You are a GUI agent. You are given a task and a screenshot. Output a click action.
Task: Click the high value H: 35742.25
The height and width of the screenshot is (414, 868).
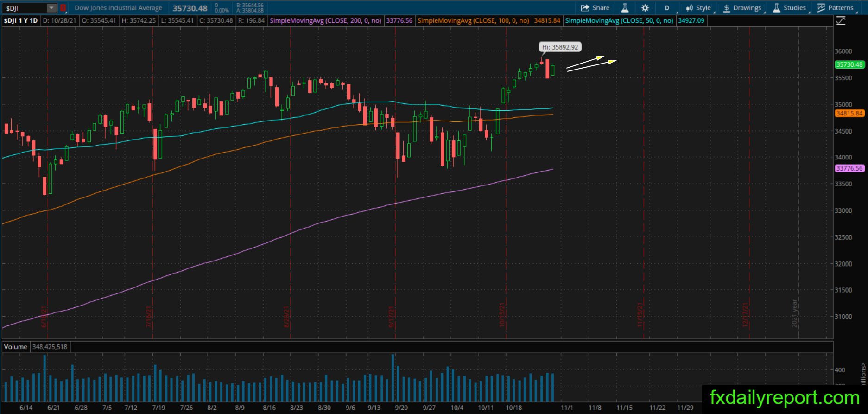coord(139,21)
